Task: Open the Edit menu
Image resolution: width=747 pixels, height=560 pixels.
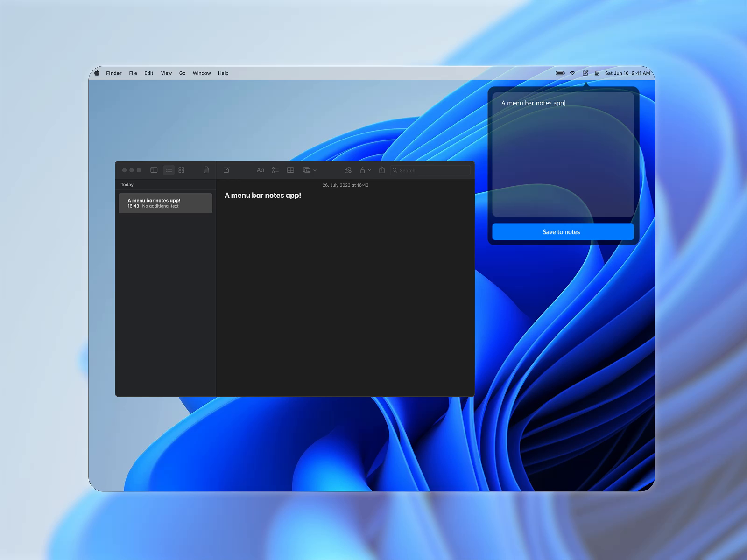Action: click(149, 73)
